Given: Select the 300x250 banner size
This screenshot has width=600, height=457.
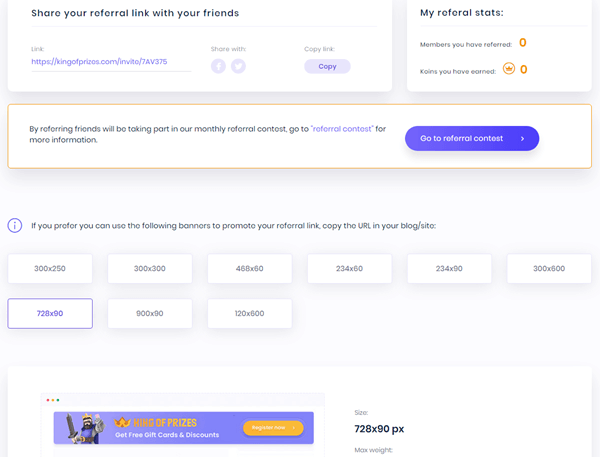Looking at the screenshot, I should [50, 268].
